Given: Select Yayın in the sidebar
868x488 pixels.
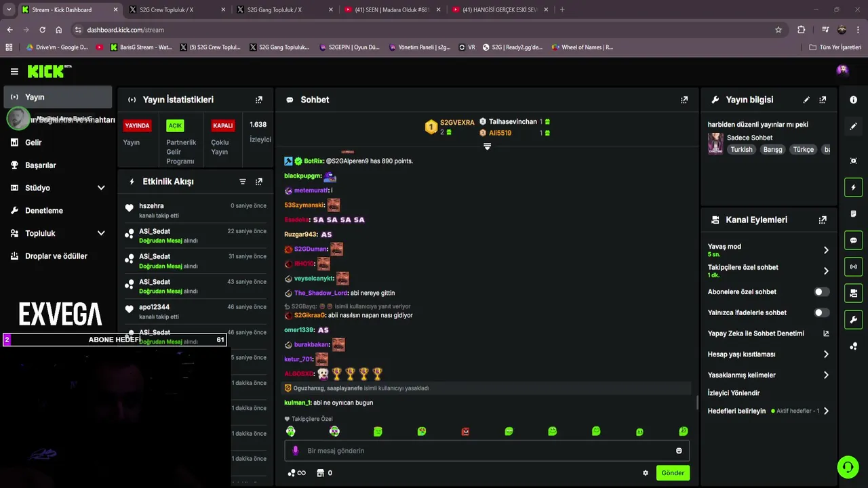Looking at the screenshot, I should click(x=58, y=97).
